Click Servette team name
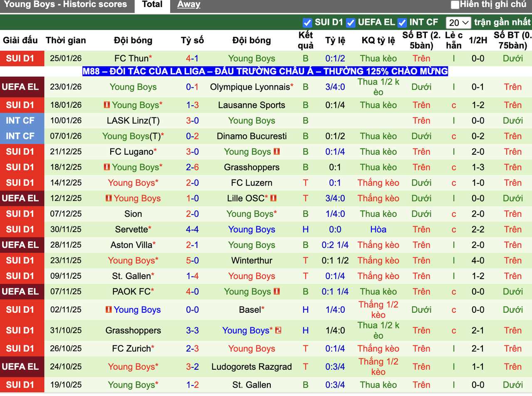532x396 pixels. [x=131, y=230]
